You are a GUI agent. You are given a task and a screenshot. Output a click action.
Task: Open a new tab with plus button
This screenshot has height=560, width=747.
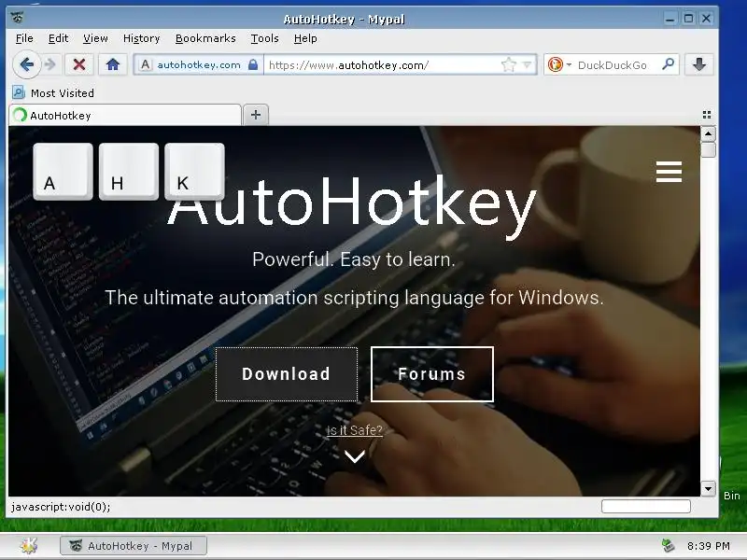pyautogui.click(x=256, y=115)
